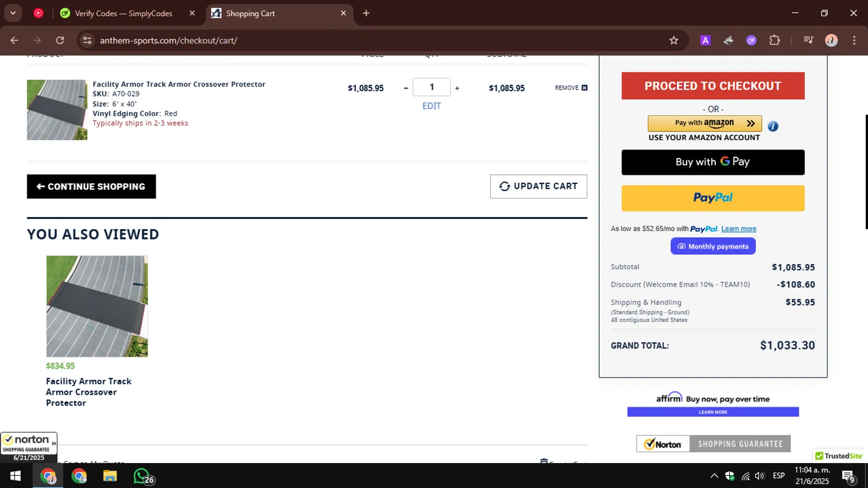Open the purple round extension icon
The width and height of the screenshot is (868, 488).
pos(751,41)
